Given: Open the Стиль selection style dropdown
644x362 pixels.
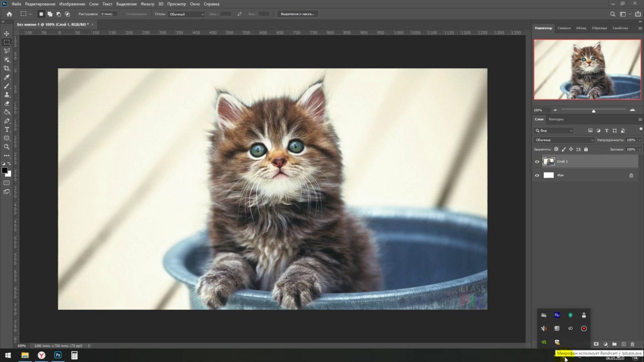Looking at the screenshot, I should pos(186,14).
